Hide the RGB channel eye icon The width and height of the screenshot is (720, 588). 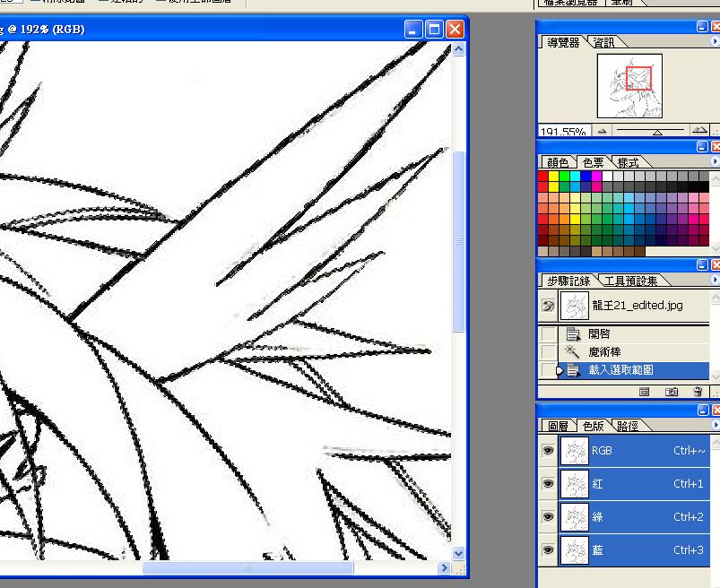click(548, 451)
